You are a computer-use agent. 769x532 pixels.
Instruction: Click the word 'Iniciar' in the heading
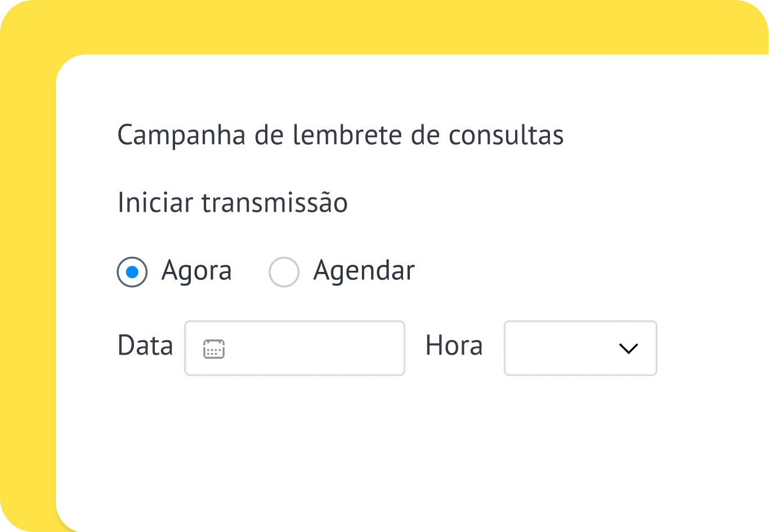tap(155, 203)
